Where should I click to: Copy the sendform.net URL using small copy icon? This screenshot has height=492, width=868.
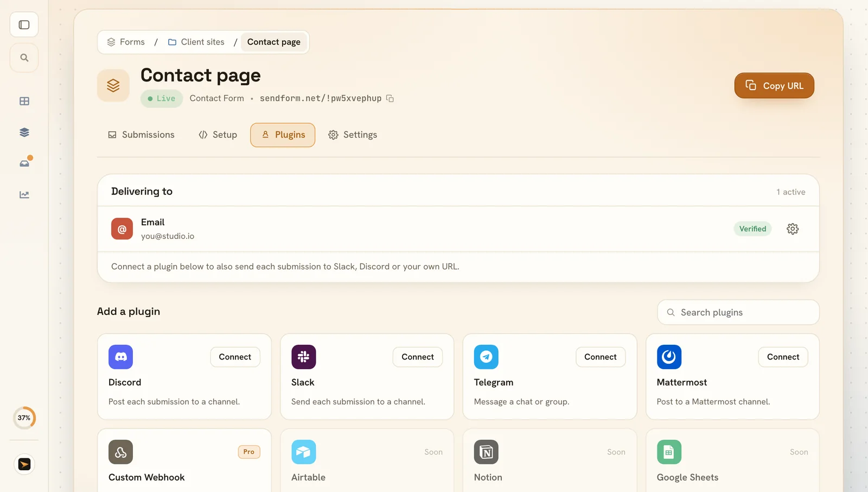point(390,98)
